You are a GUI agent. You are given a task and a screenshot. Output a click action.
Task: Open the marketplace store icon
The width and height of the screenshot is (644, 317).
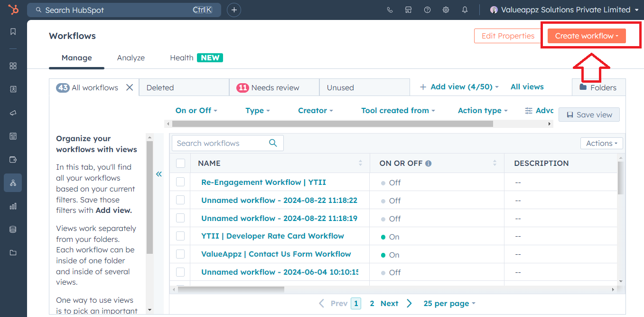pos(408,10)
